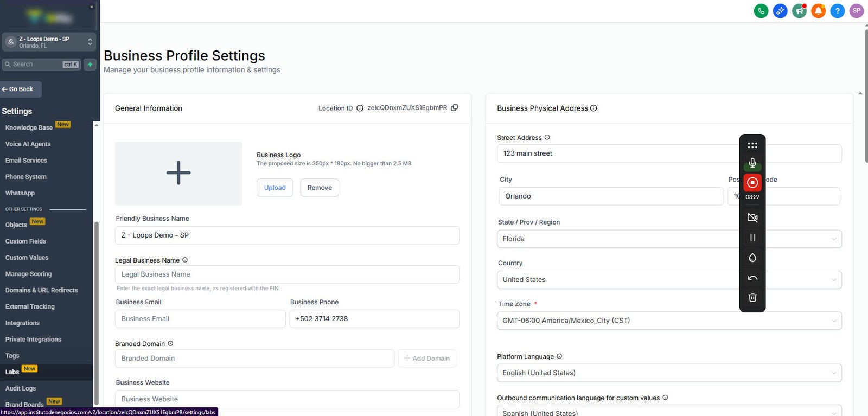Image resolution: width=868 pixels, height=416 pixels.
Task: Pause the screen recording
Action: [x=752, y=238]
